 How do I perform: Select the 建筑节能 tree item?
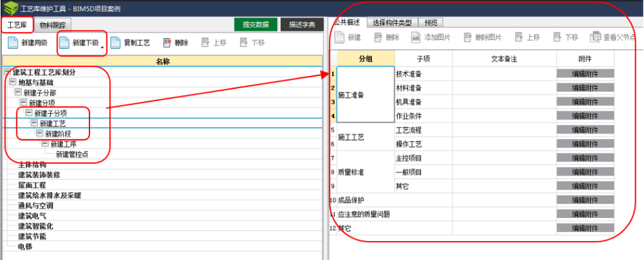click(32, 236)
